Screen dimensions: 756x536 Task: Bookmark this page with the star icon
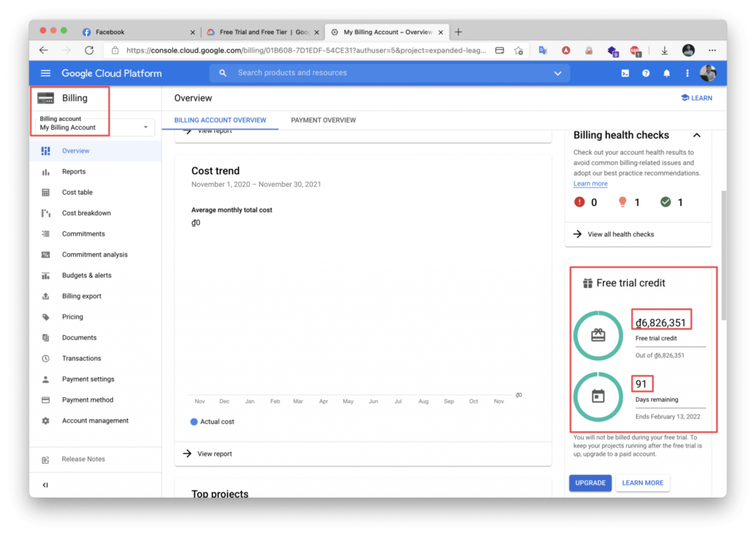tap(519, 51)
